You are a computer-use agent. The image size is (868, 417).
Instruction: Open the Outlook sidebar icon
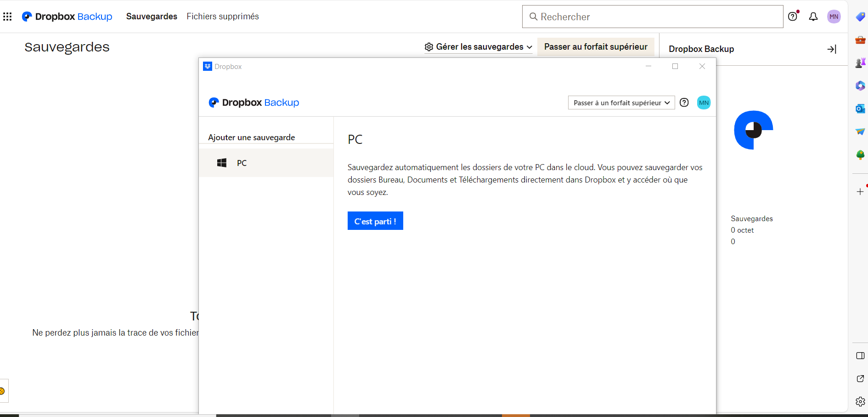point(860,109)
